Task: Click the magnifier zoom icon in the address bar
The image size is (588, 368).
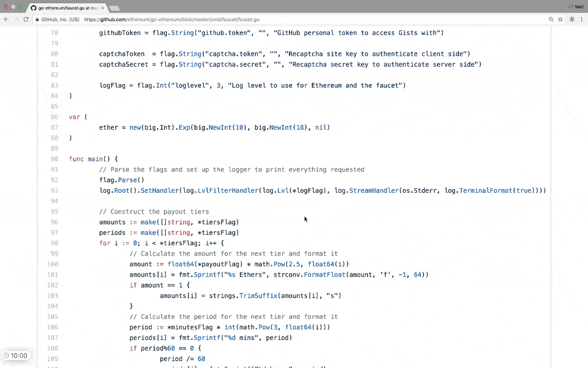Action: (x=551, y=19)
